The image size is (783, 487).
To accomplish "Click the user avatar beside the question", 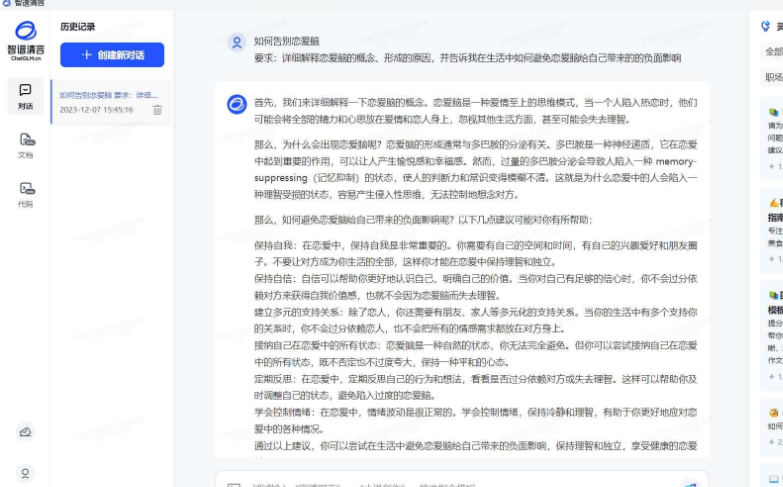I will [x=237, y=42].
